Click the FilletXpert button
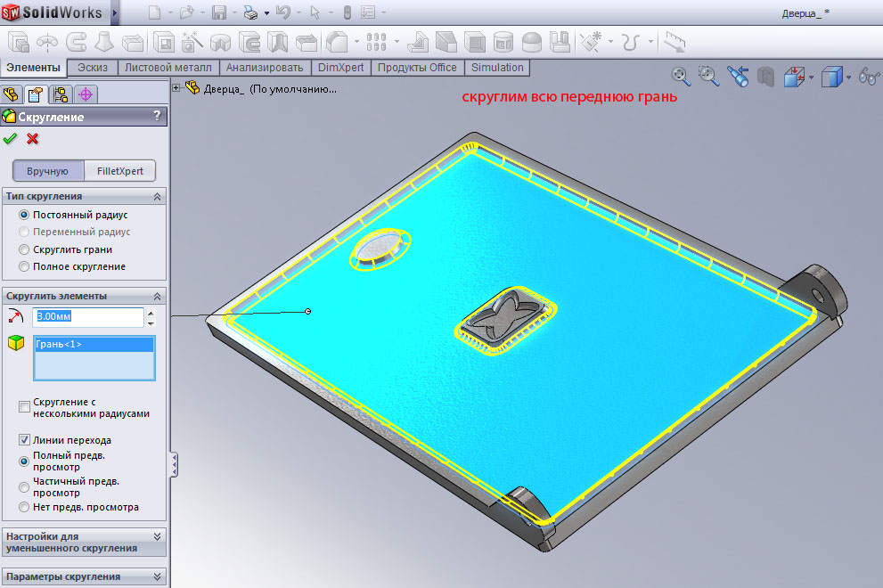Viewport: 883px width, 588px height. tap(120, 170)
